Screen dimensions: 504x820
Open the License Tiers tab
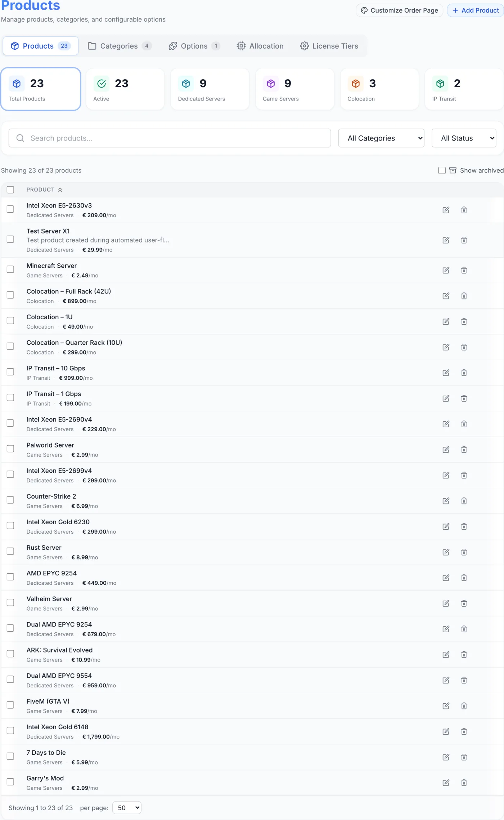pos(329,46)
